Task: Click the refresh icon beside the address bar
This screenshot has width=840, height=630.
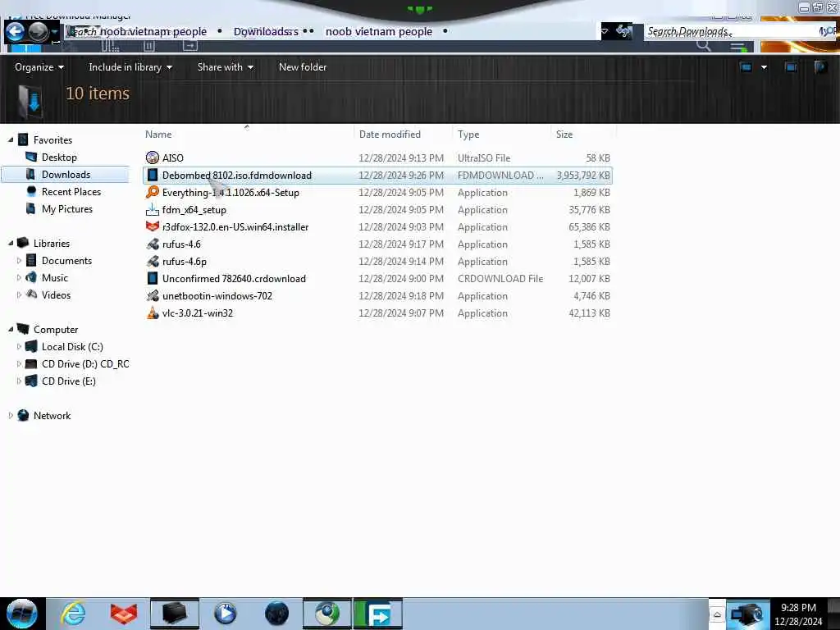Action: click(623, 31)
